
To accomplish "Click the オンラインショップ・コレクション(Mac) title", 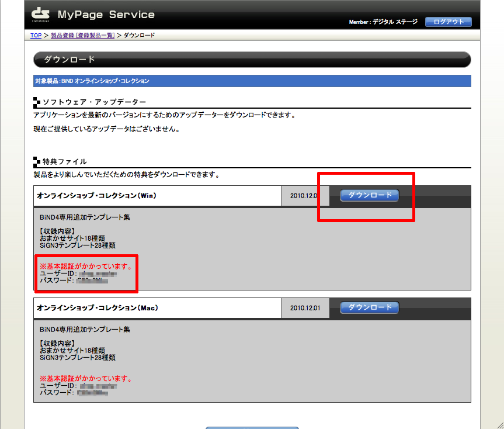I will click(x=98, y=308).
